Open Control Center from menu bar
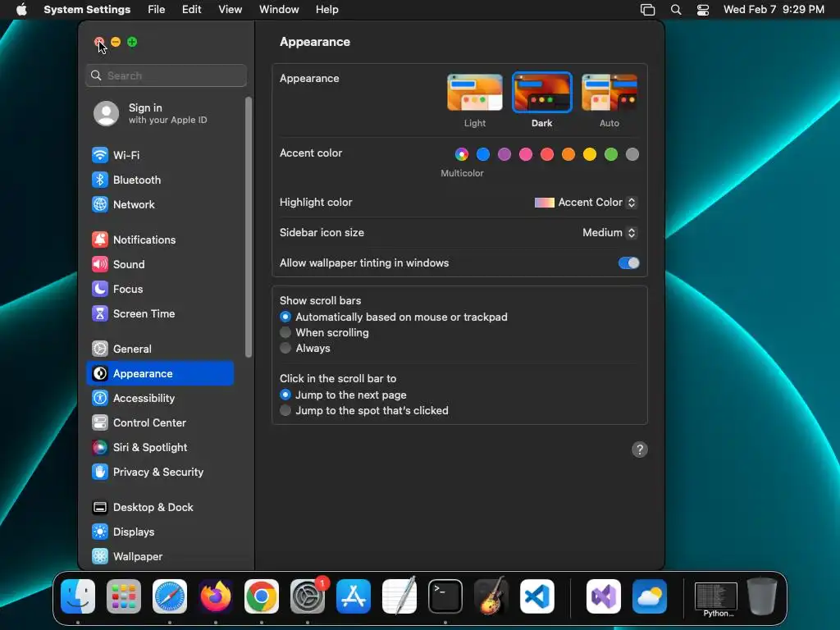Image resolution: width=840 pixels, height=630 pixels. pos(703,10)
